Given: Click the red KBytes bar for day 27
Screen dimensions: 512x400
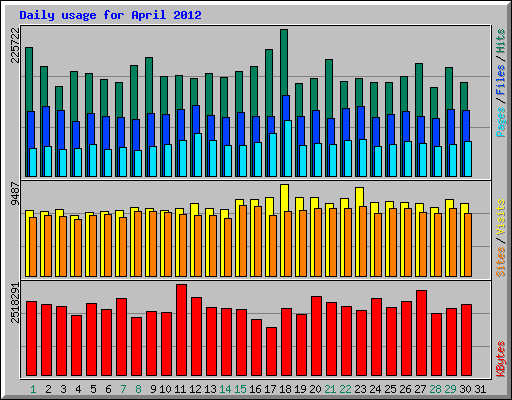Looking at the screenshot, I should pos(421,333).
